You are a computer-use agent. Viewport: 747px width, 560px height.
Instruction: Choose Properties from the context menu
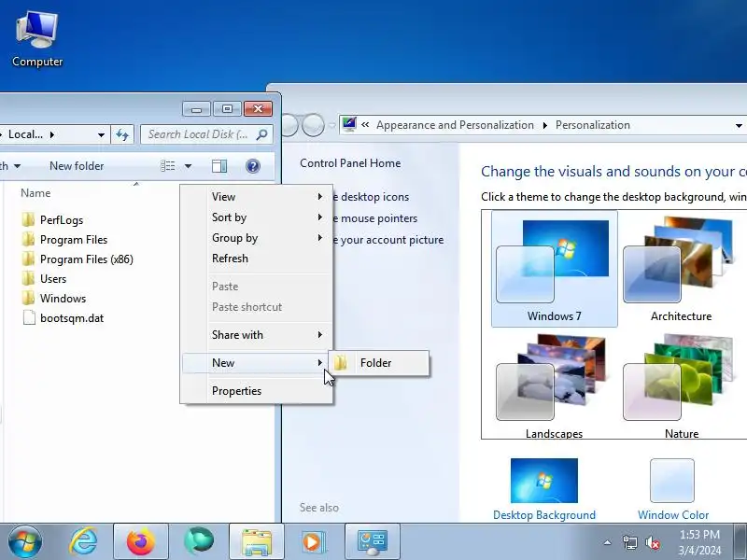coord(256,391)
